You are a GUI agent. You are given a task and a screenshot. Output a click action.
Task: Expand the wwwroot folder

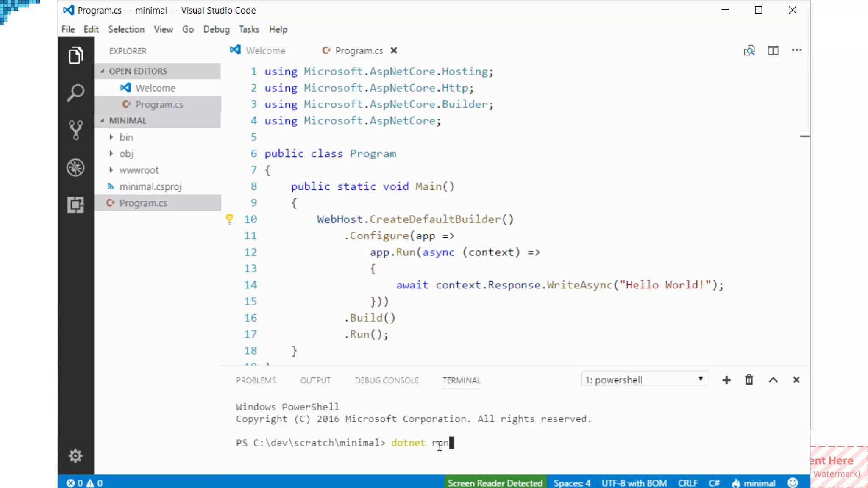(x=139, y=170)
